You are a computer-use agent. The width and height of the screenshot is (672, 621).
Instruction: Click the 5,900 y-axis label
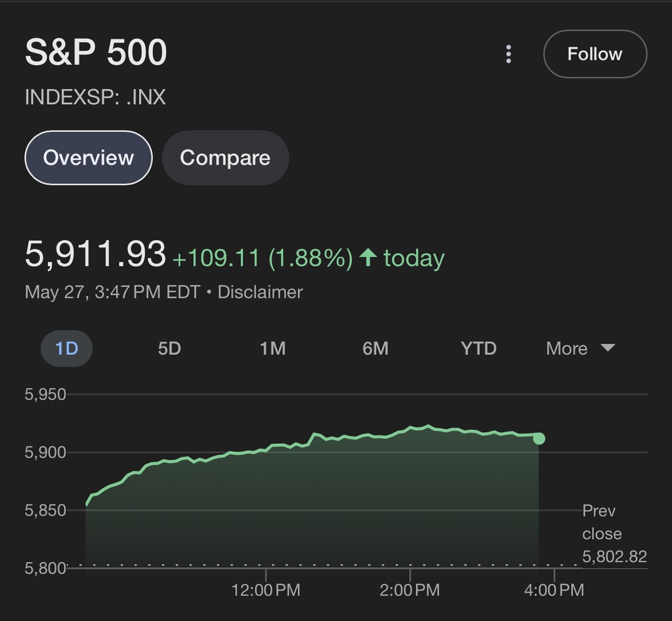click(x=45, y=452)
